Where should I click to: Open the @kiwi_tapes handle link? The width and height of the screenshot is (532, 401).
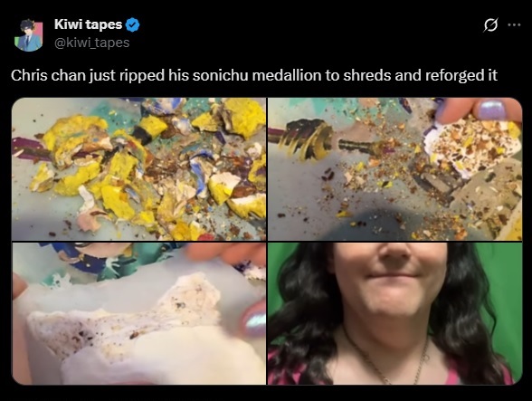(92, 43)
